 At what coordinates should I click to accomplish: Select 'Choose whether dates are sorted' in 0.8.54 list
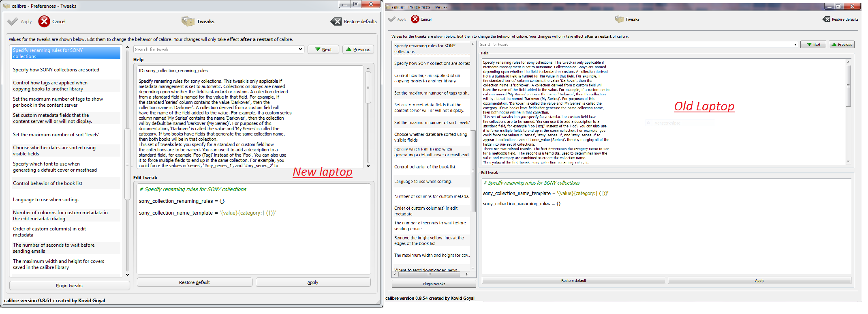(x=432, y=137)
